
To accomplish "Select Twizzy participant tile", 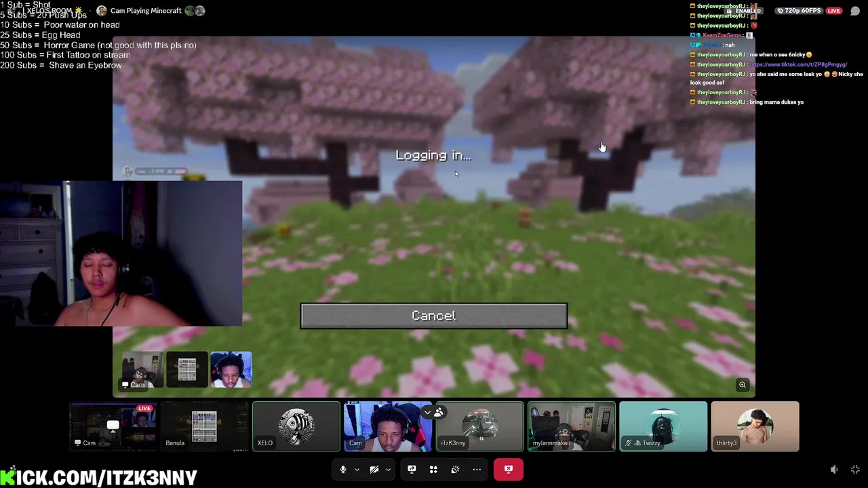I will pyautogui.click(x=663, y=426).
